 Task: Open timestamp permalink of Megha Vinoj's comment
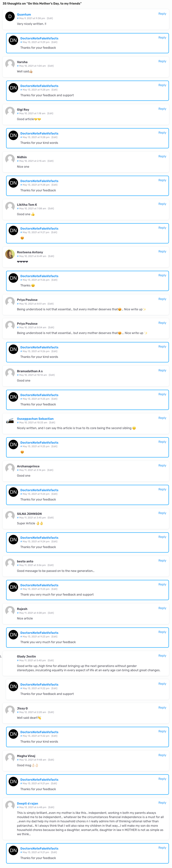click(x=33, y=760)
